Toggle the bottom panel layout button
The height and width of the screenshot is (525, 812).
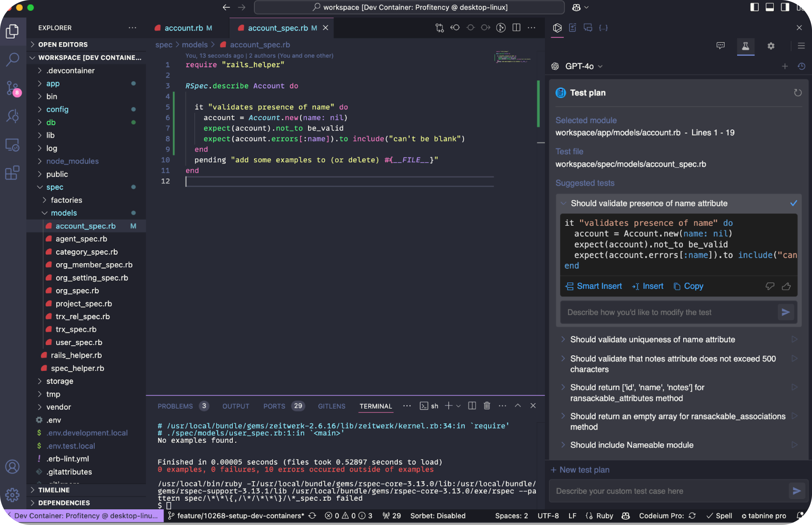pyautogui.click(x=770, y=7)
